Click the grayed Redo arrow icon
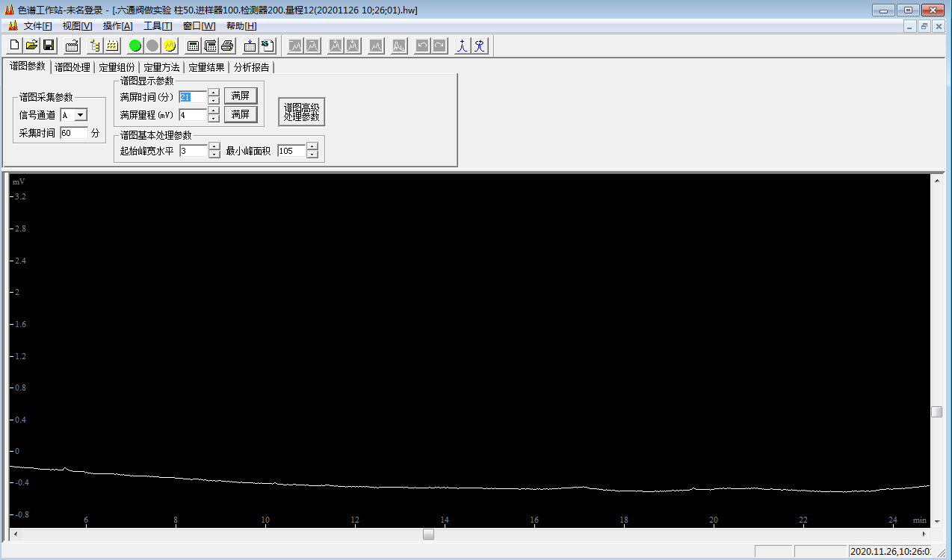This screenshot has height=560, width=952. click(440, 46)
